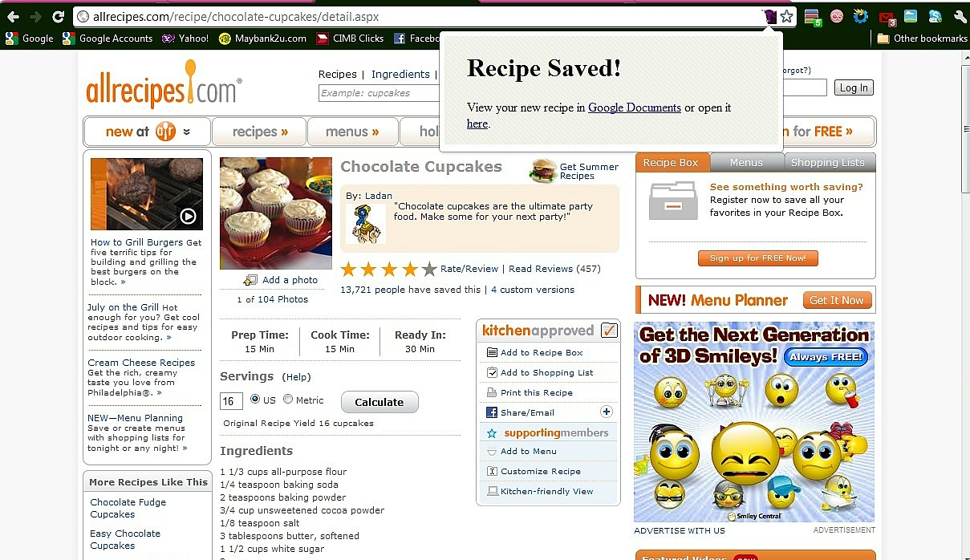Click the Add to Recipe Box icon
This screenshot has width=970, height=560.
tap(492, 352)
